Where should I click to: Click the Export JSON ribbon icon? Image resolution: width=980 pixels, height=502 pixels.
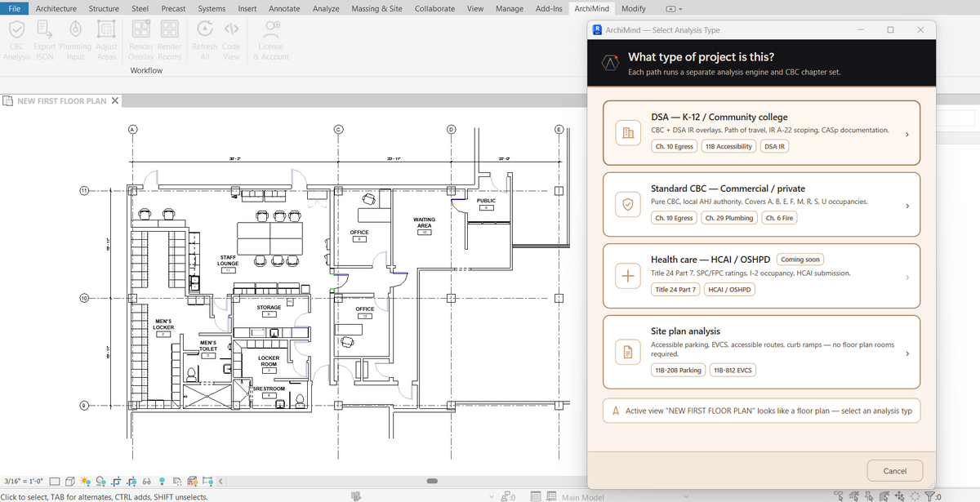pos(45,29)
